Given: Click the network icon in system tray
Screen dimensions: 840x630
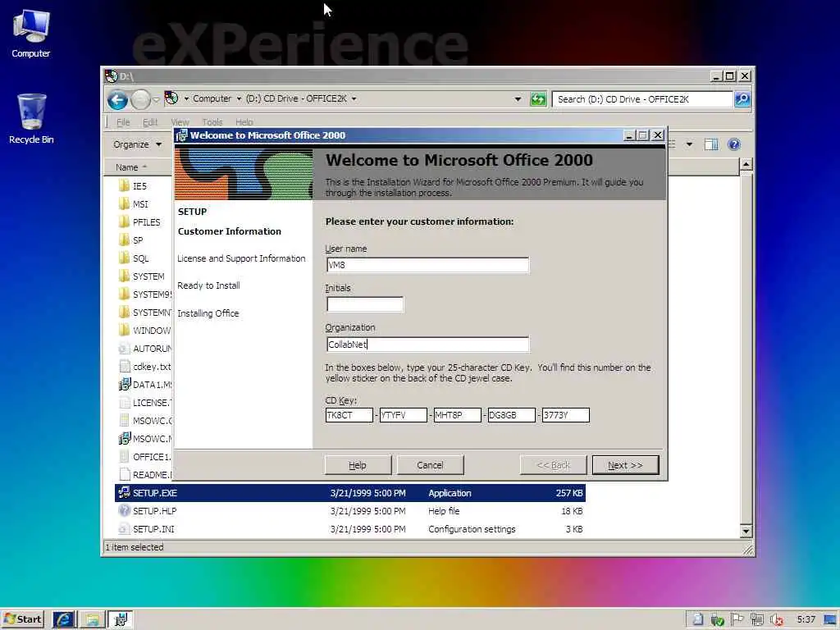Looking at the screenshot, I should tap(756, 620).
